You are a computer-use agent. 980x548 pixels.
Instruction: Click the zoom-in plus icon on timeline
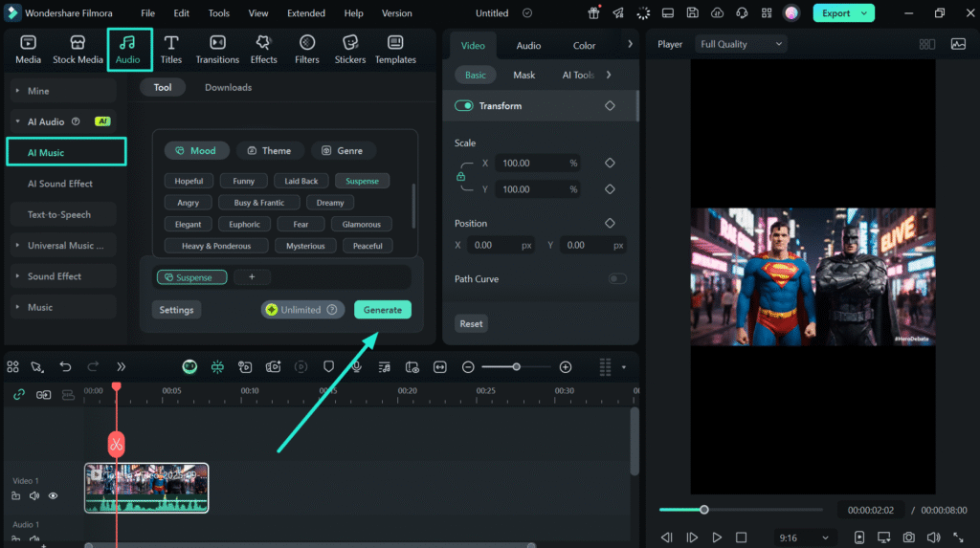(566, 367)
